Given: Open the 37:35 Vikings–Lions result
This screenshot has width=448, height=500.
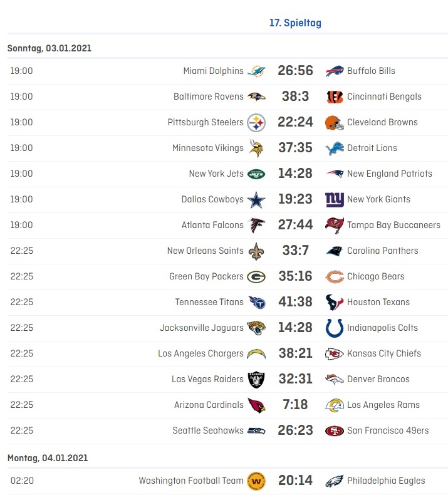Looking at the screenshot, I should (x=295, y=148).
